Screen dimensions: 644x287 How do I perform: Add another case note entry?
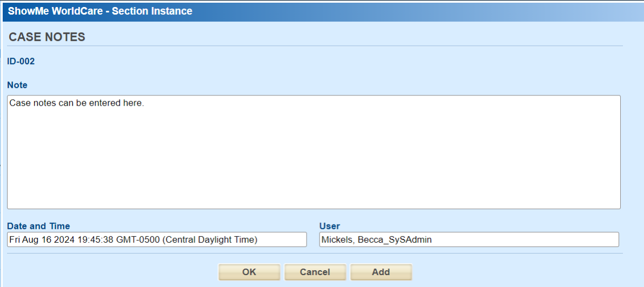point(381,272)
